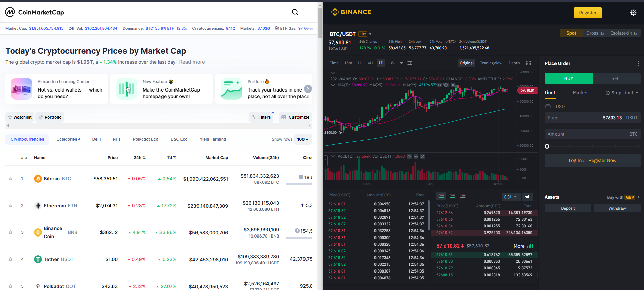The image size is (644, 290).
Task: Click the Customize columns button
Action: tap(295, 117)
